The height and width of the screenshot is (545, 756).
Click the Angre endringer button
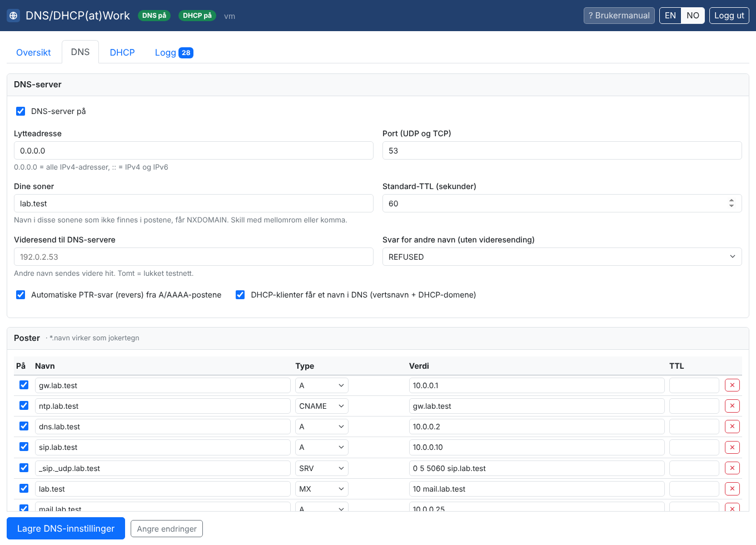[x=167, y=529]
